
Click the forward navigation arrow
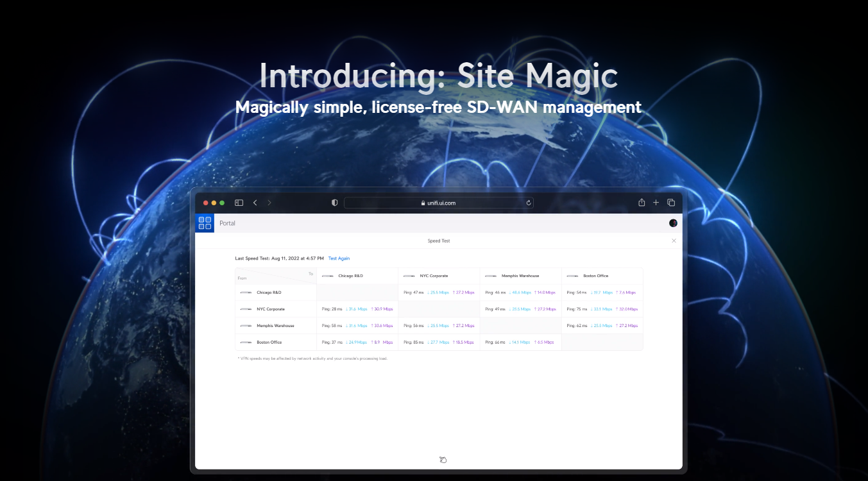pos(269,202)
